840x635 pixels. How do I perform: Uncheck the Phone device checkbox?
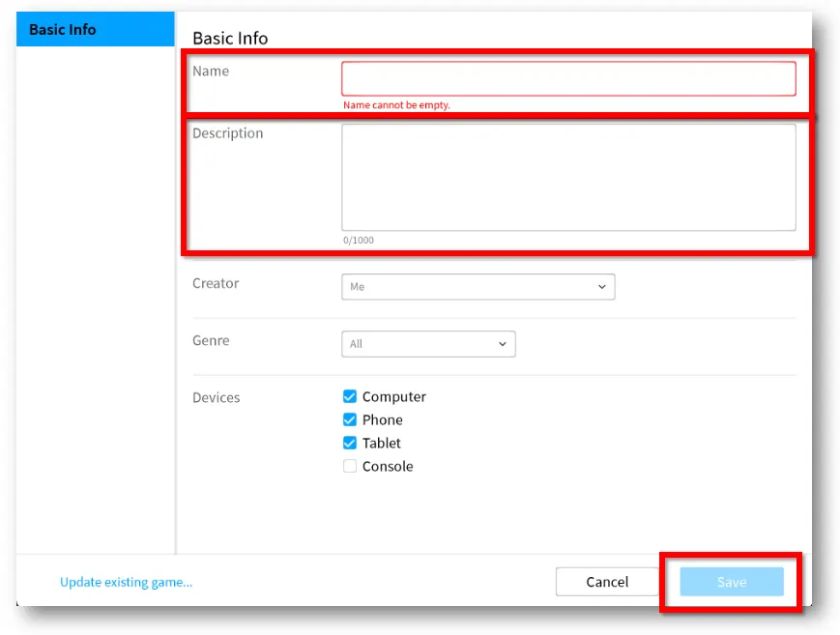[350, 419]
